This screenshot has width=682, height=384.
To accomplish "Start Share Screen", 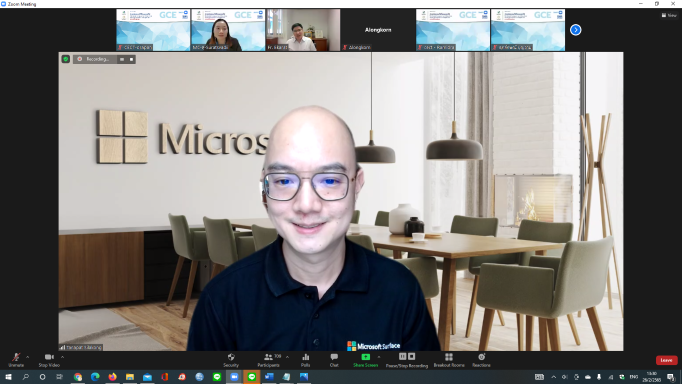I will click(365, 360).
